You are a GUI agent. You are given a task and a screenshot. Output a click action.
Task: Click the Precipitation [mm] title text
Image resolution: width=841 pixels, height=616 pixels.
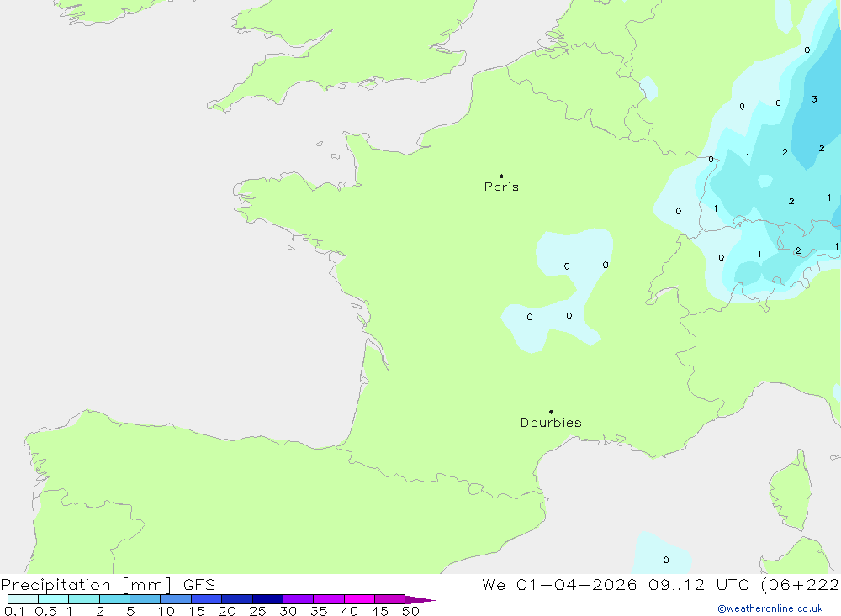coord(86,585)
